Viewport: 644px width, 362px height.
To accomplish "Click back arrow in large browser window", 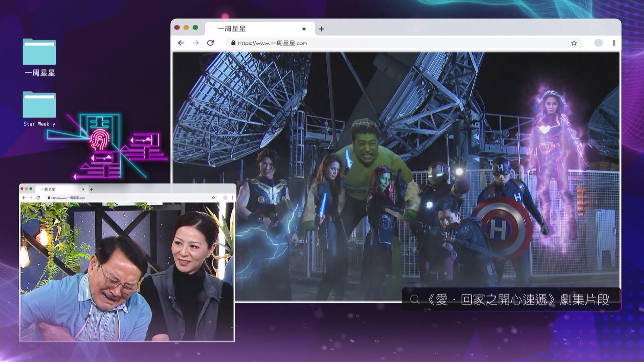I will click(181, 43).
